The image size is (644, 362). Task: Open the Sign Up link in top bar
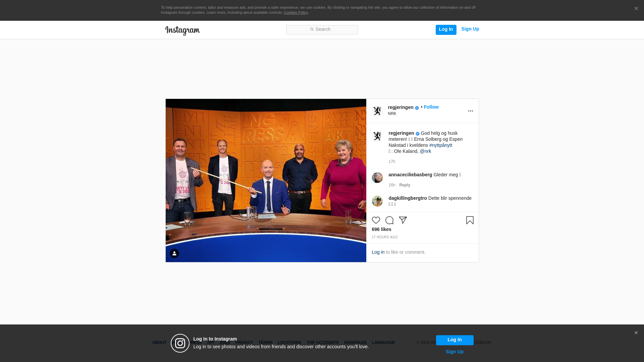pyautogui.click(x=470, y=29)
